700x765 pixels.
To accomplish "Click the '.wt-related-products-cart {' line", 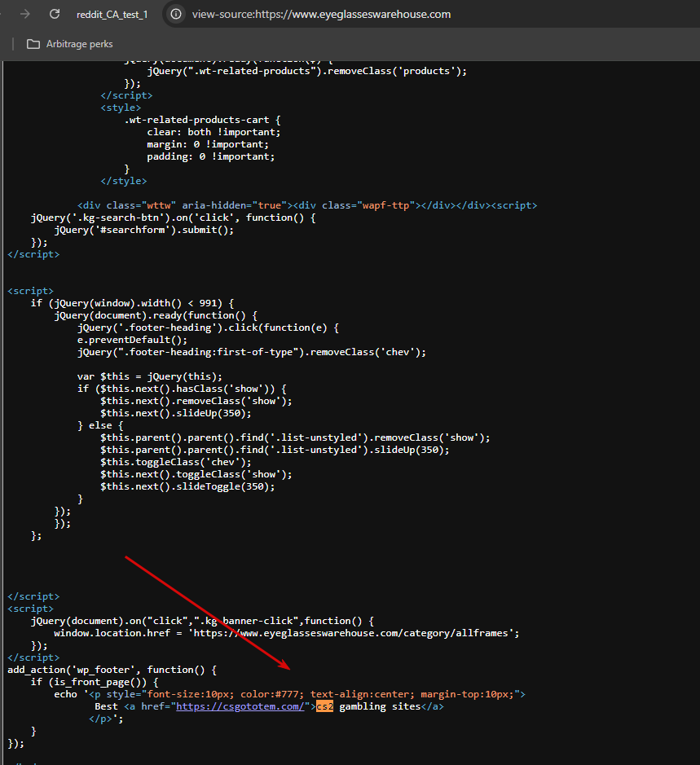I will (x=202, y=120).
